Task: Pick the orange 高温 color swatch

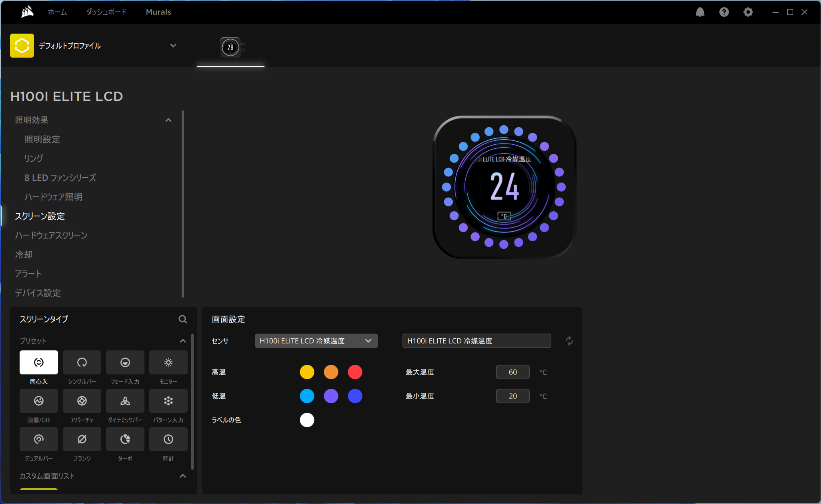Action: [x=331, y=372]
